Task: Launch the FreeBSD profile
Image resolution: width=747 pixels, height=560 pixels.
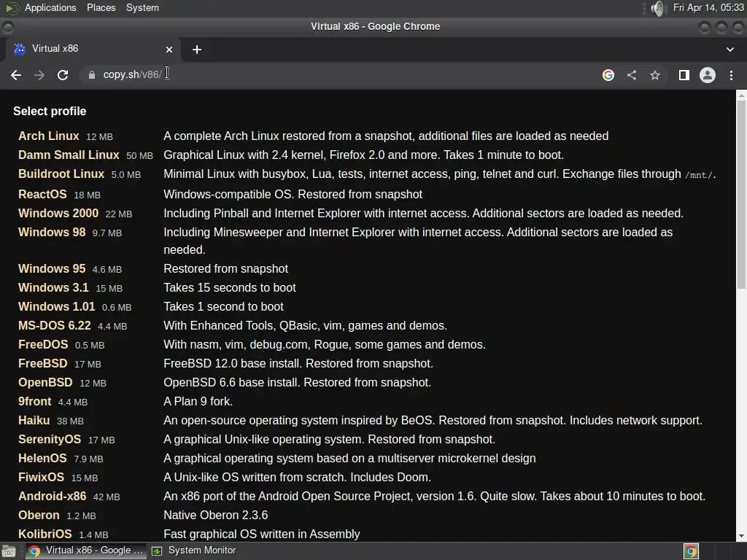Action: 43,364
